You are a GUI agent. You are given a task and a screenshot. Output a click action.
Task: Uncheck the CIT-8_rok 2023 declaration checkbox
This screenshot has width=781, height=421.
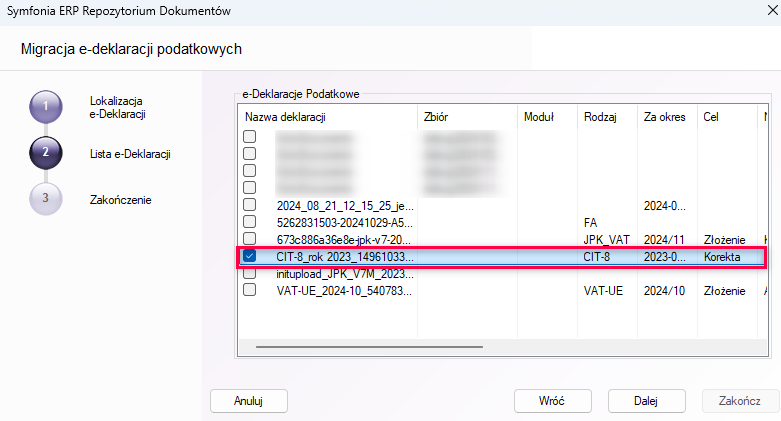(x=250, y=256)
